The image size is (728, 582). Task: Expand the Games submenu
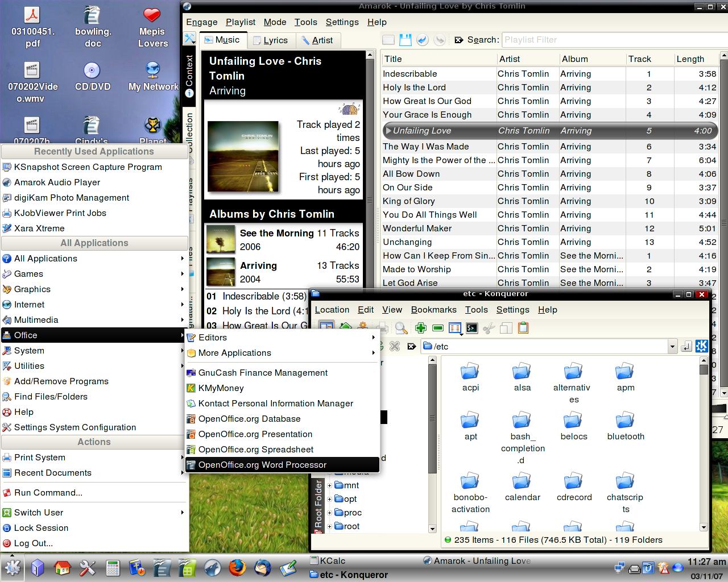tap(94, 273)
